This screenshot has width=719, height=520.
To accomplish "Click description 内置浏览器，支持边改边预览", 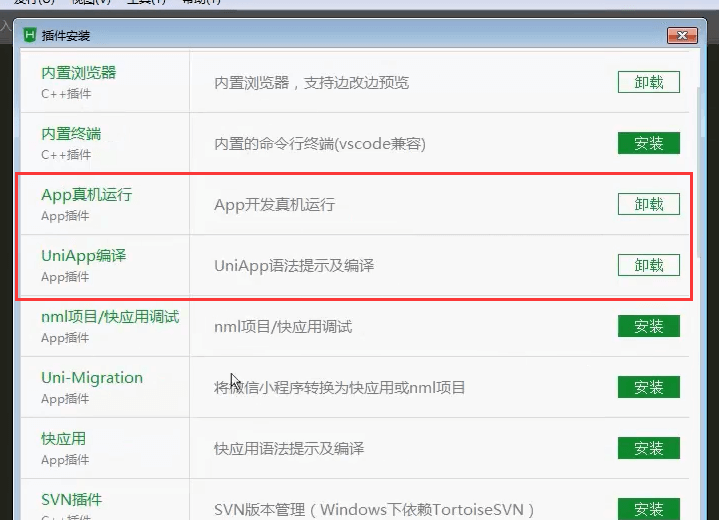I will (311, 83).
